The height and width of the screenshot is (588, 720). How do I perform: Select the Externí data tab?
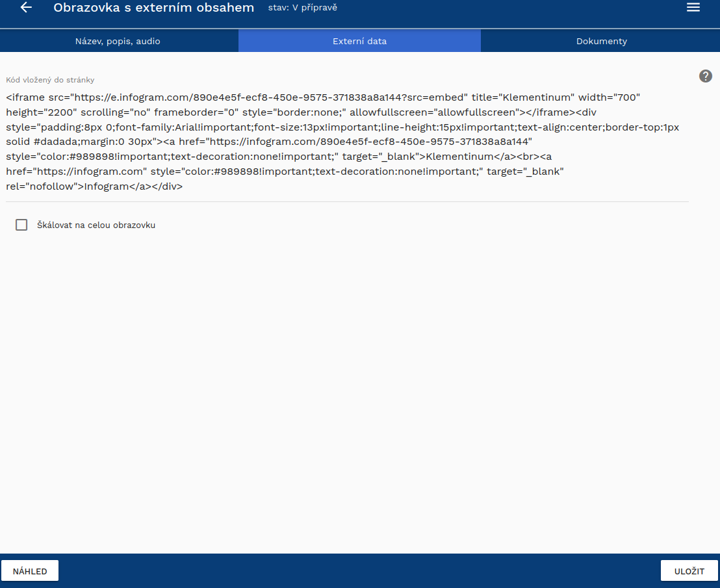(x=359, y=41)
